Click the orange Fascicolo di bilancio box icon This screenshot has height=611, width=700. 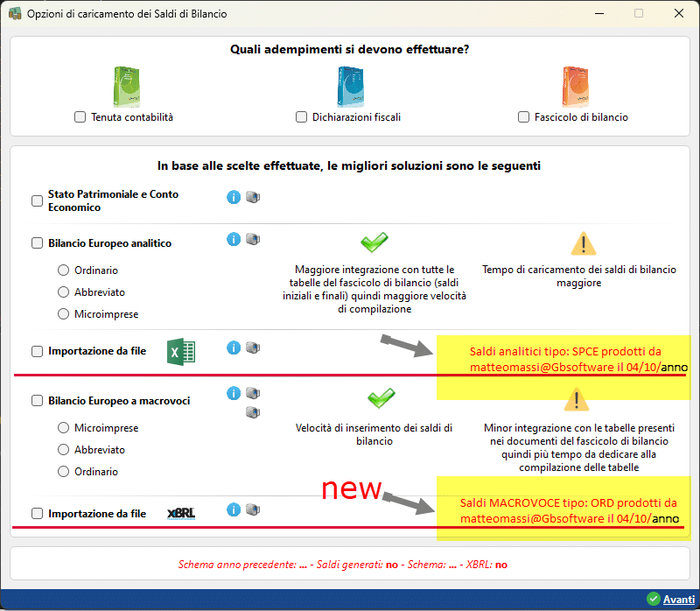[x=576, y=87]
